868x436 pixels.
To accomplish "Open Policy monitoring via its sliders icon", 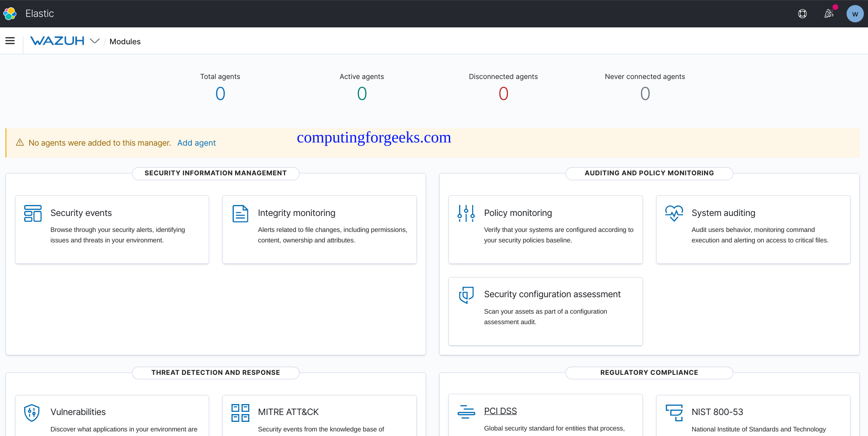I will coord(466,213).
